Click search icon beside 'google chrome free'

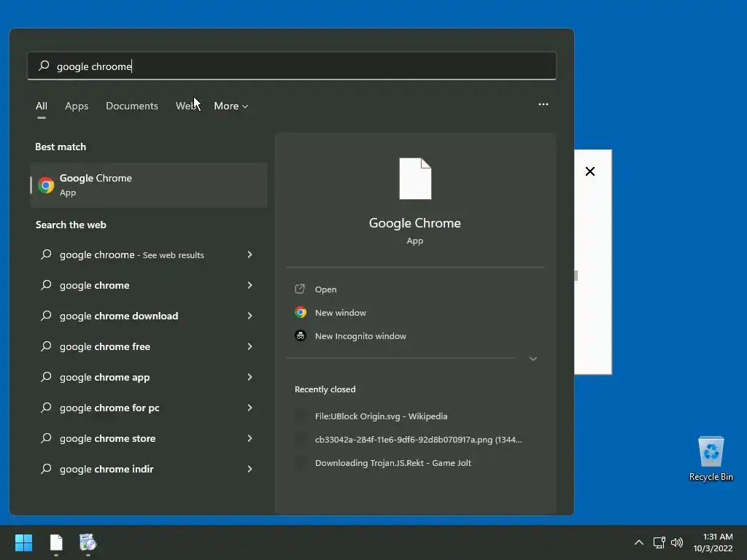[46, 346]
